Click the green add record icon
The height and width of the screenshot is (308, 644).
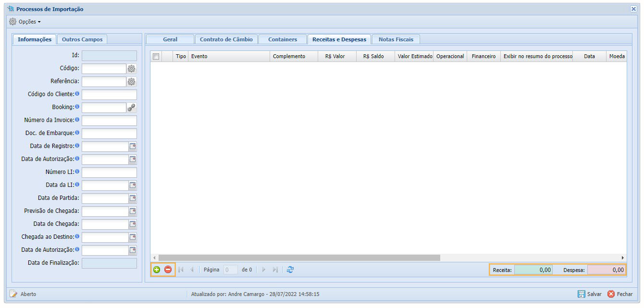(x=157, y=270)
